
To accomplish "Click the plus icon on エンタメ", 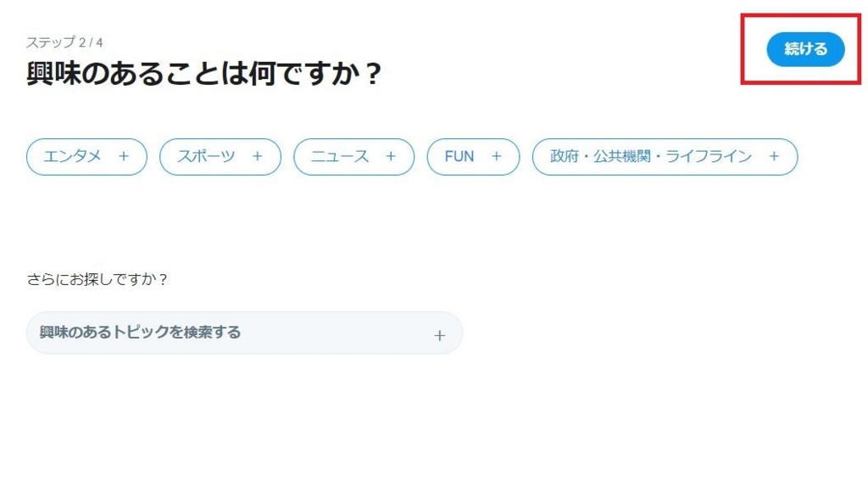I will (x=125, y=156).
